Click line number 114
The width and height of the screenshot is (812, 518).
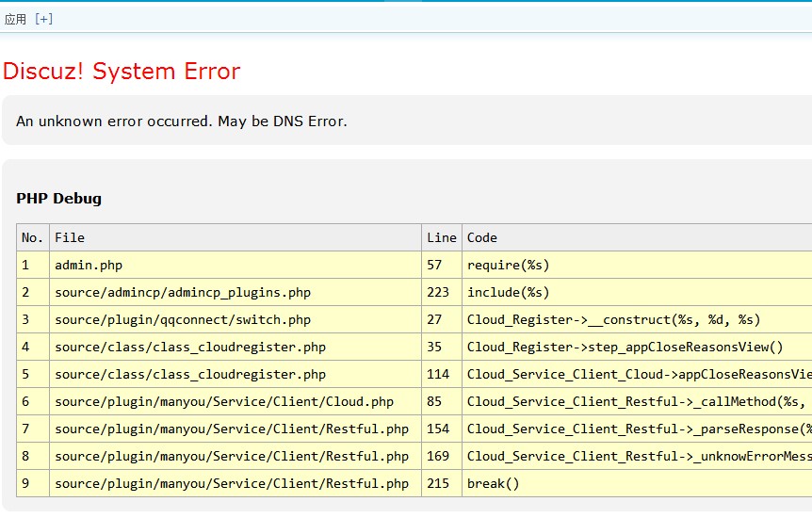pos(442,375)
